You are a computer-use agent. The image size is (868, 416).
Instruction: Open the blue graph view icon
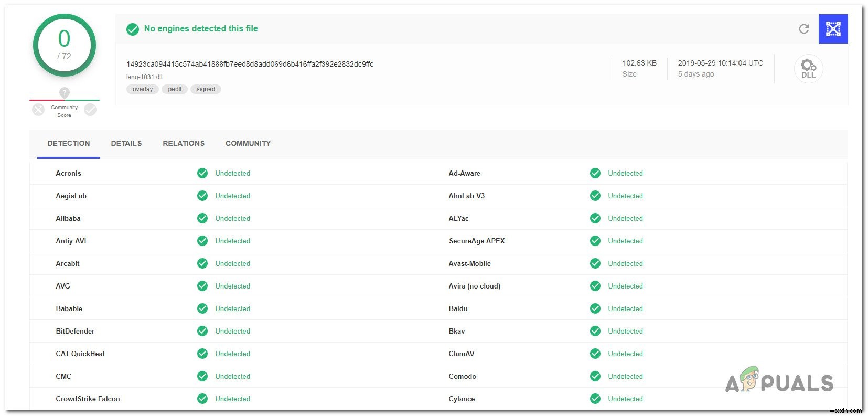tap(833, 29)
